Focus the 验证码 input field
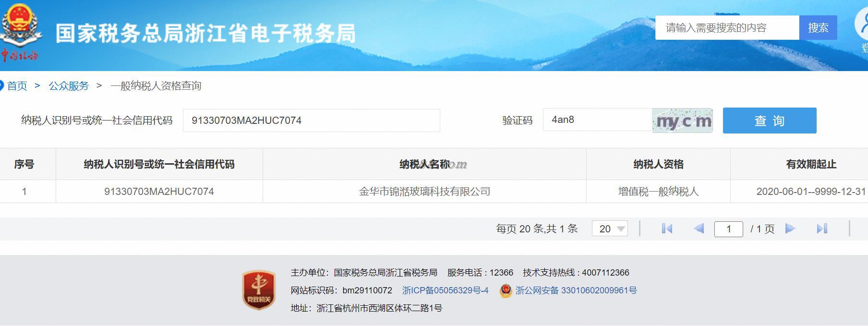 (x=597, y=120)
